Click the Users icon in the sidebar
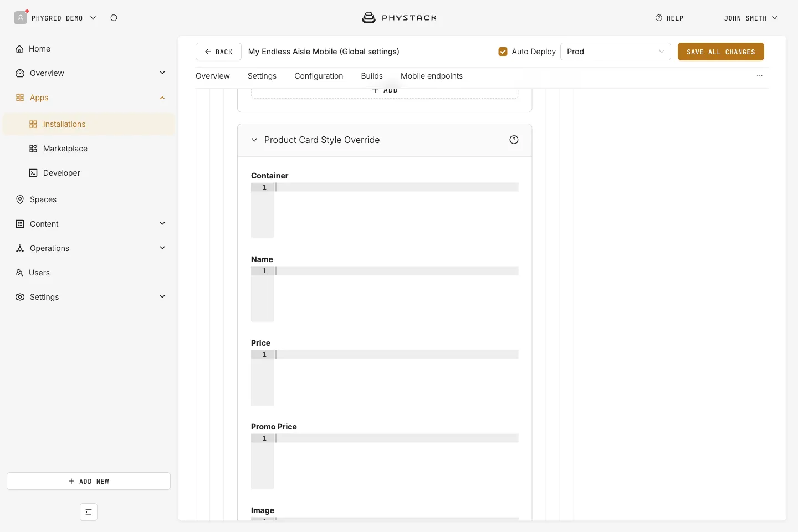 click(19, 273)
